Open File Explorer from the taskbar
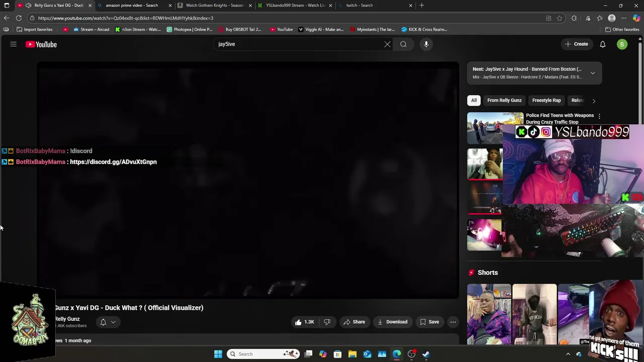 (352, 354)
